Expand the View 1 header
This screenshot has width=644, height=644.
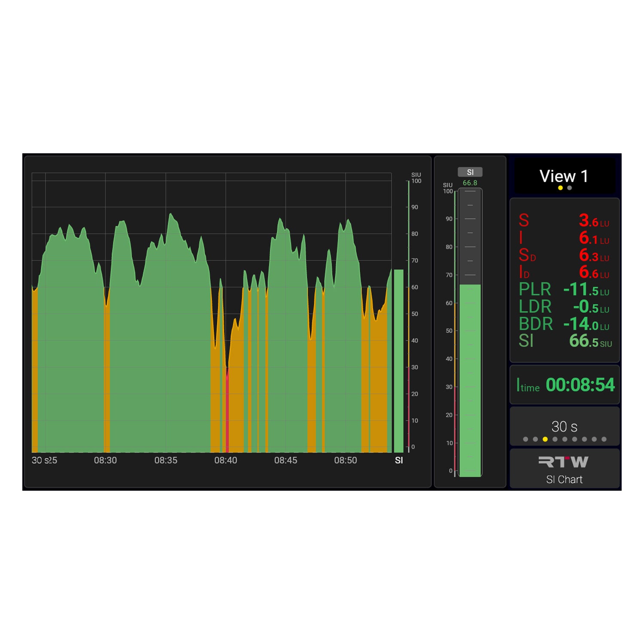[x=564, y=176]
